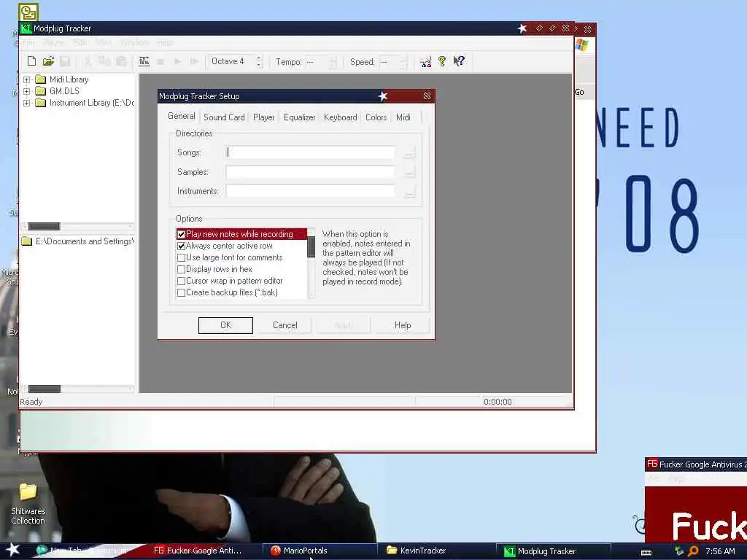
Task: Click the star start button on taskbar
Action: pos(12,550)
